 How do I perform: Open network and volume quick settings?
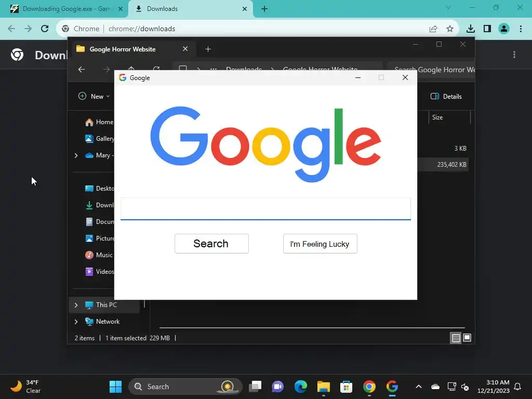tap(458, 387)
